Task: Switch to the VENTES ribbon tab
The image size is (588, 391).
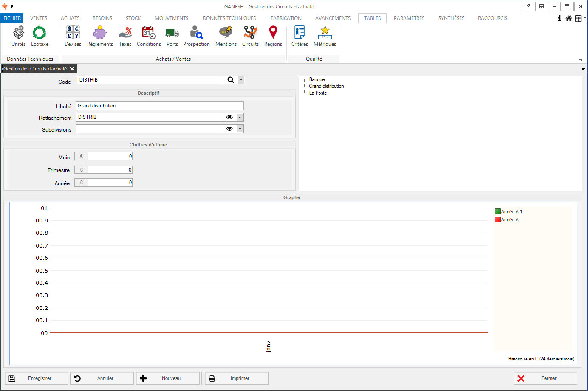Action: (39, 18)
